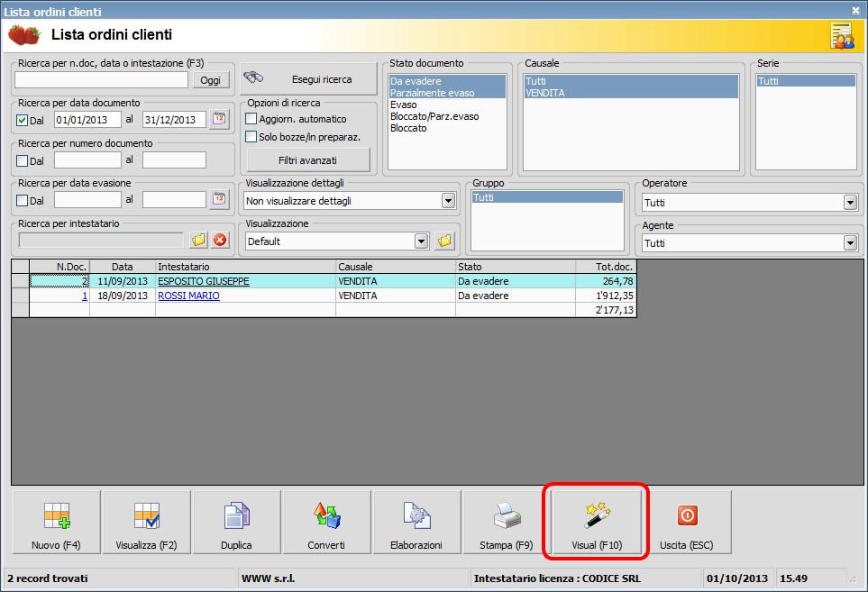868x592 pixels.
Task: Sort by N.Doc. column header
Action: [59, 267]
